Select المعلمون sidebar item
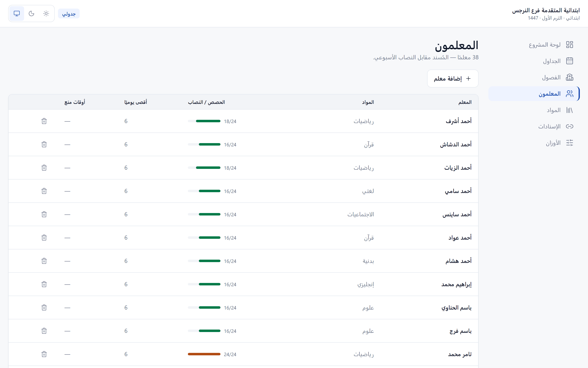Viewport: 588px width, 368px height. (534, 93)
